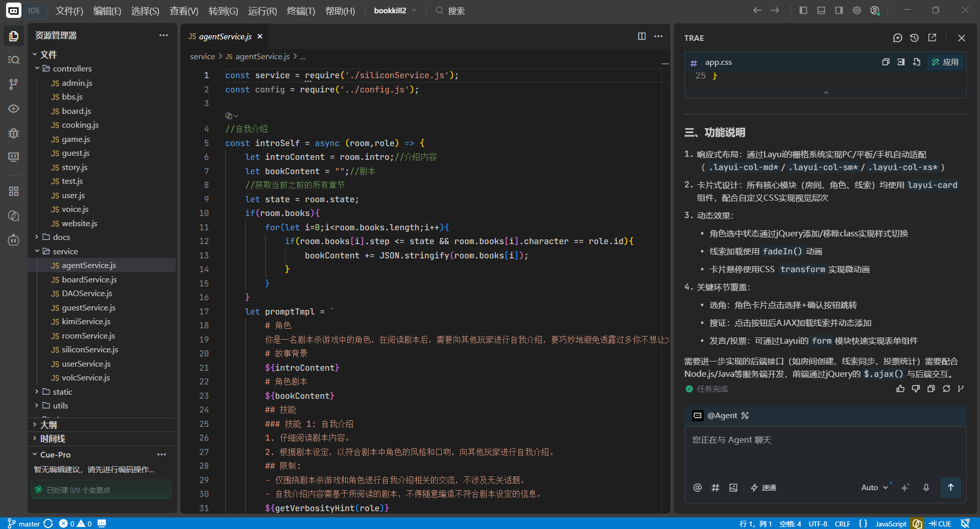The image size is (980, 529).
Task: Toggle the primary sidebar layout
Action: pyautogui.click(x=803, y=10)
